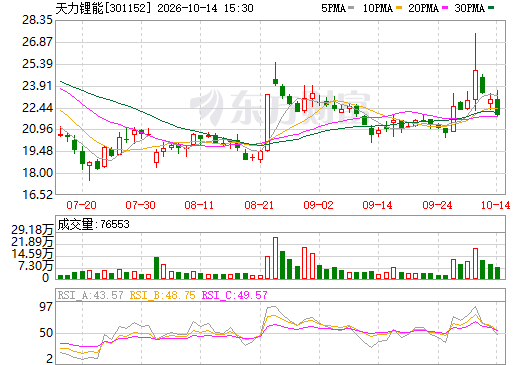Screen dimensions: 520x365
Task: Click the magenta 20PMA legend color marker
Action: 445,8
